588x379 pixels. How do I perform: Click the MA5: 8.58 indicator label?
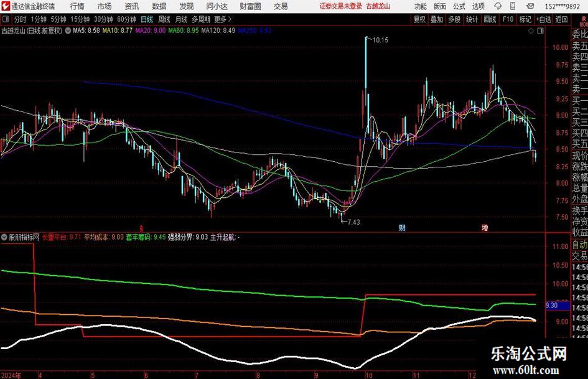click(86, 30)
